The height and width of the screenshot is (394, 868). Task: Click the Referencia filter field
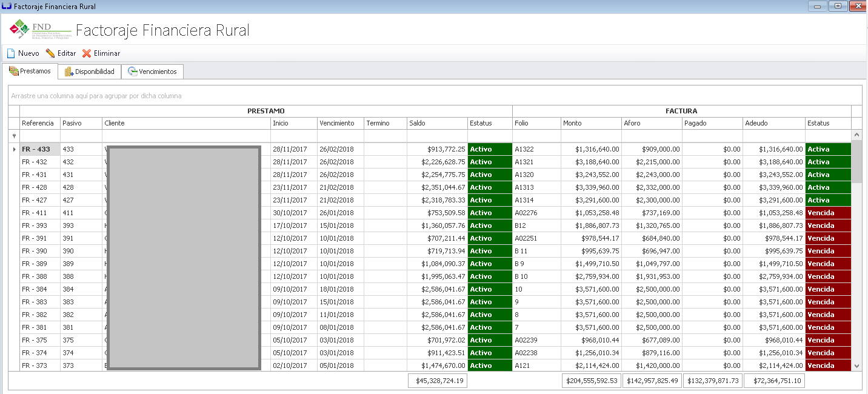pyautogui.click(x=40, y=136)
